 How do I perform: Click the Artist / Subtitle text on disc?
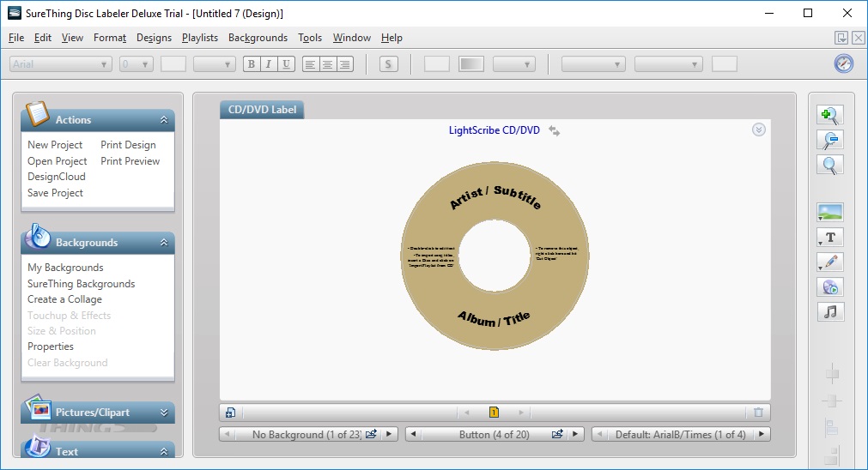495,197
